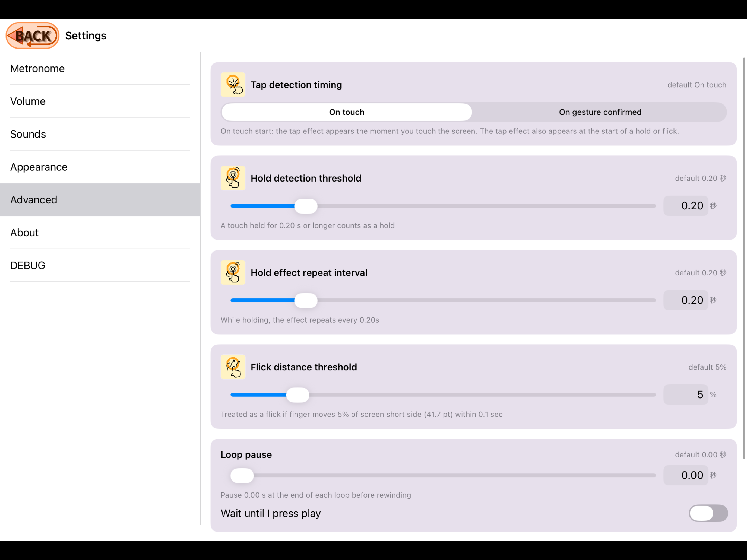Click the 'Wait until I press play' label
The height and width of the screenshot is (560, 747).
pos(271,513)
